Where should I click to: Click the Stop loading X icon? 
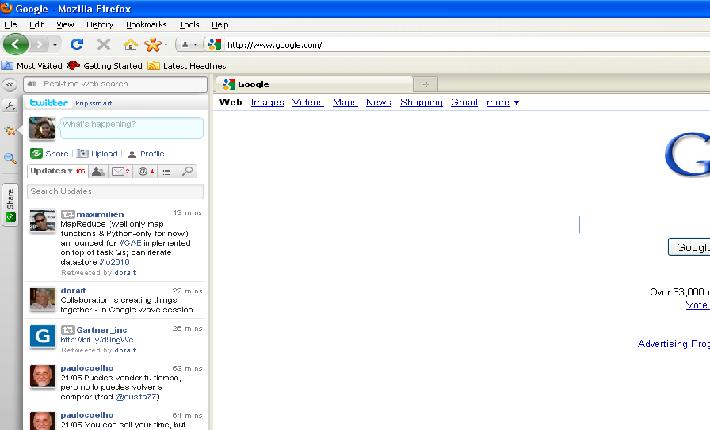click(104, 44)
